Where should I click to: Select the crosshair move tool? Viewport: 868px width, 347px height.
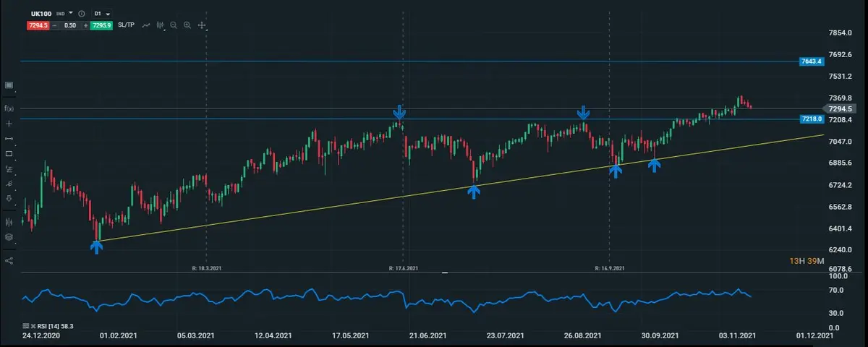pyautogui.click(x=202, y=25)
